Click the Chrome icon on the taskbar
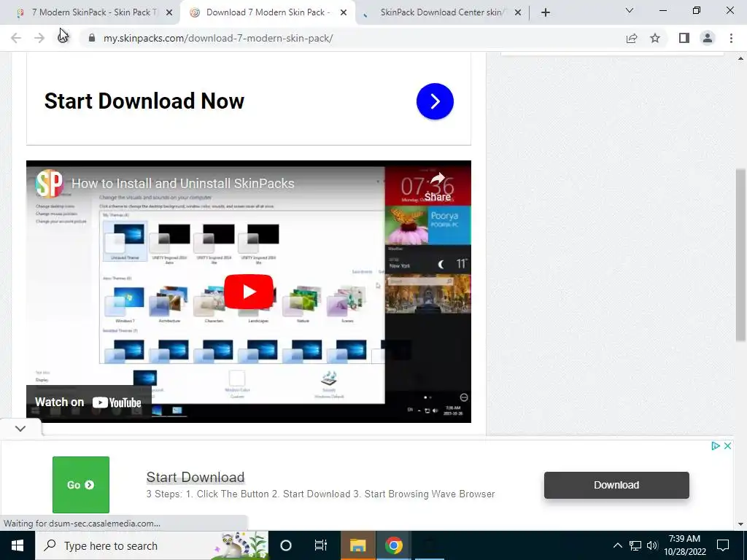 tap(394, 545)
